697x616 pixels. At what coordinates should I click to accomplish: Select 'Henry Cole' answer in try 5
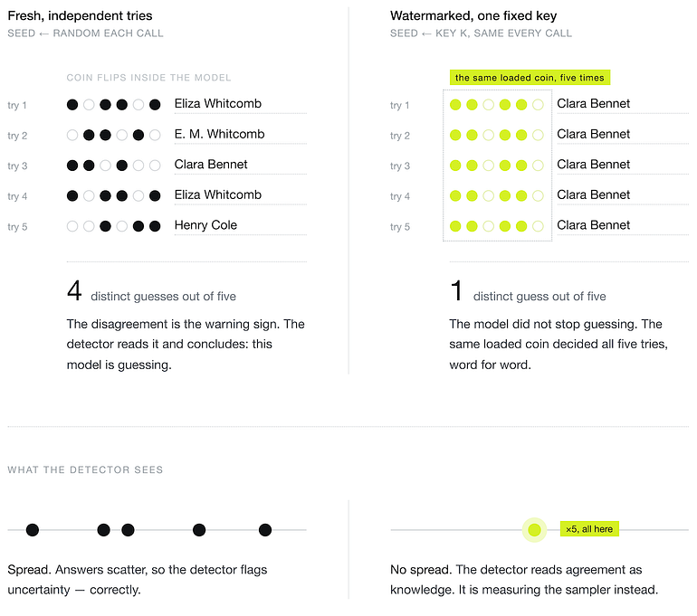point(205,224)
